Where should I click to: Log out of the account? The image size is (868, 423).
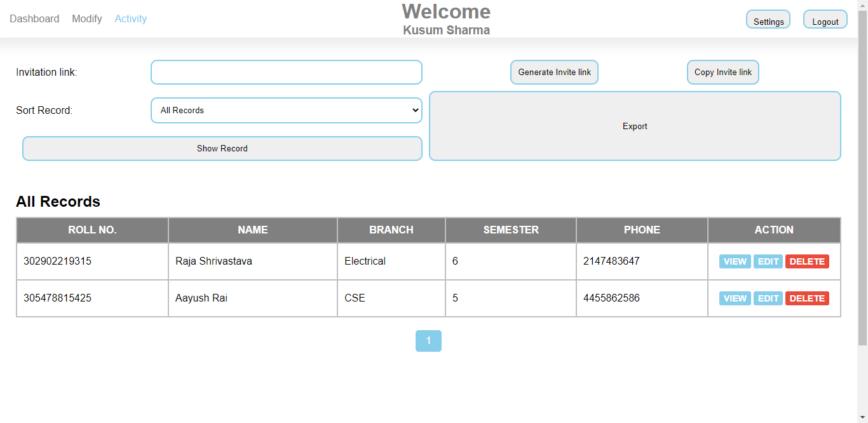click(825, 19)
